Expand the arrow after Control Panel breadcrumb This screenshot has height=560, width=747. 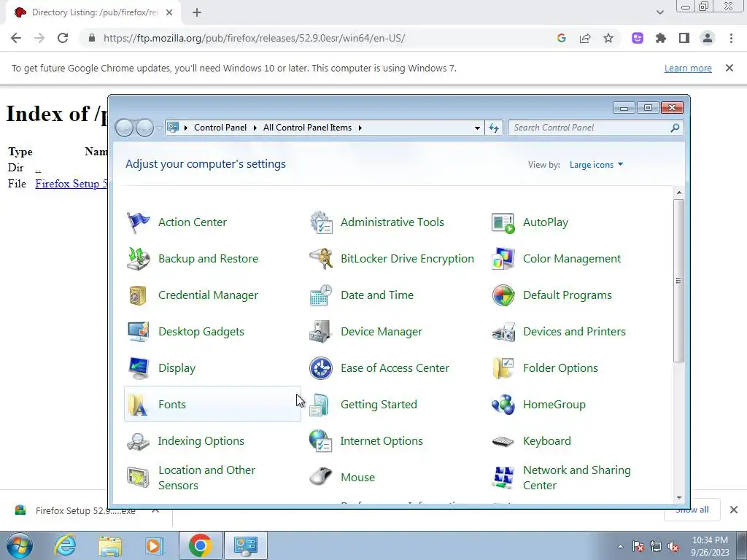coord(255,128)
